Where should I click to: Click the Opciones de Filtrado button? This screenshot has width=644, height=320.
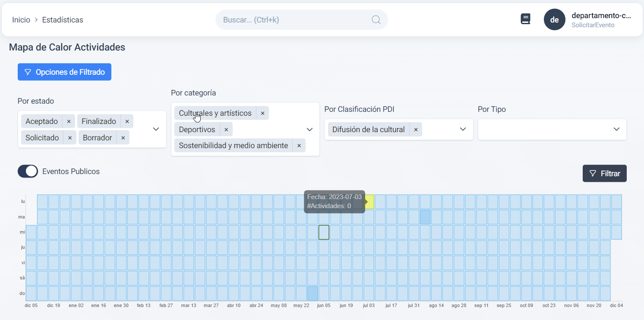(x=64, y=72)
